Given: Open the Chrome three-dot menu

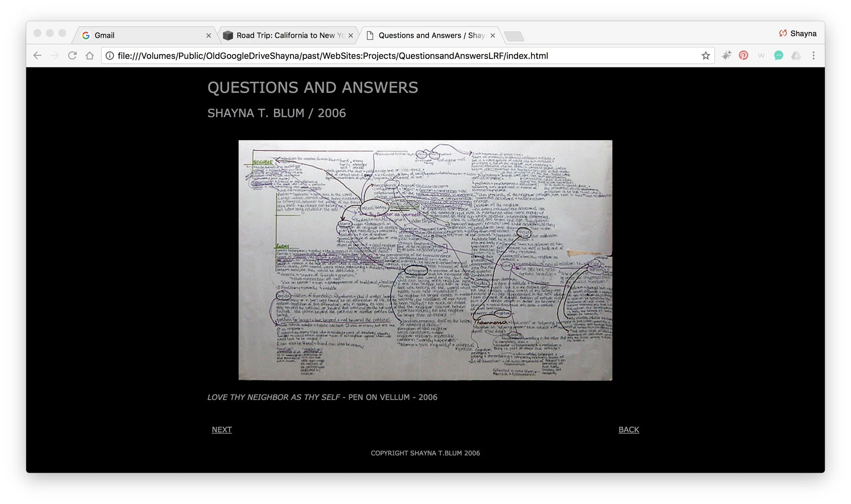Looking at the screenshot, I should click(813, 55).
